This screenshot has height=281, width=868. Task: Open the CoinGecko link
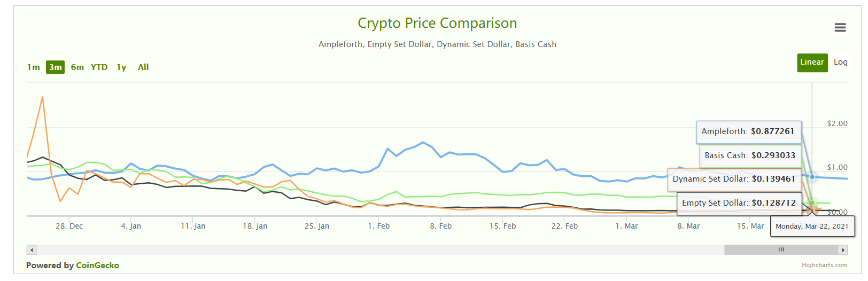(97, 266)
